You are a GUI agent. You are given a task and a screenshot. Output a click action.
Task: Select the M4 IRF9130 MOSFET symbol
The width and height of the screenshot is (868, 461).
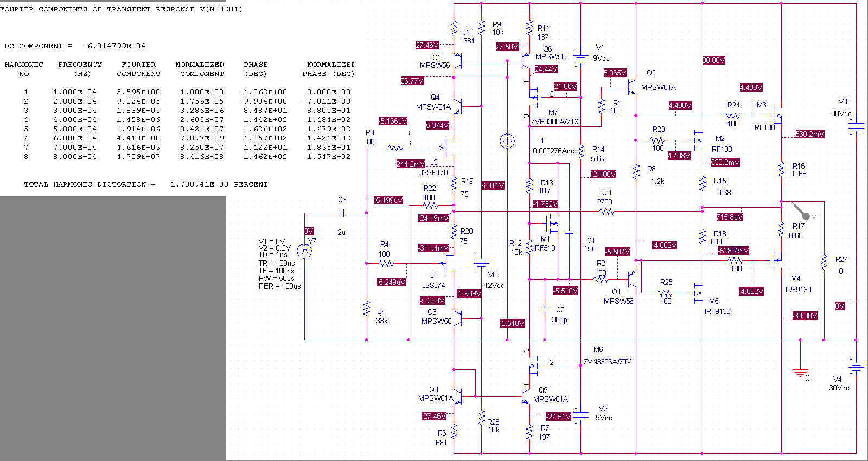point(776,261)
